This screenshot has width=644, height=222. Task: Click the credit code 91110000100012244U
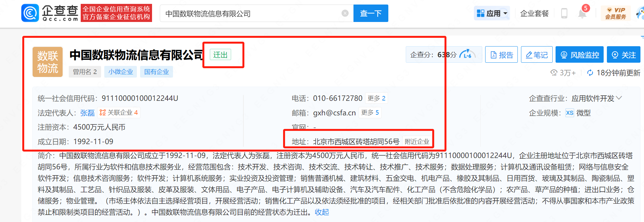(x=140, y=98)
